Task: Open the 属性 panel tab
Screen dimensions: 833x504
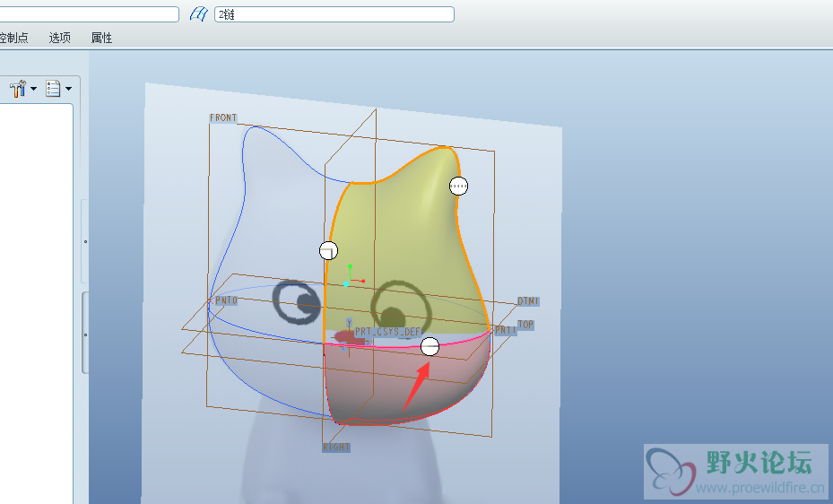Action: pos(101,38)
